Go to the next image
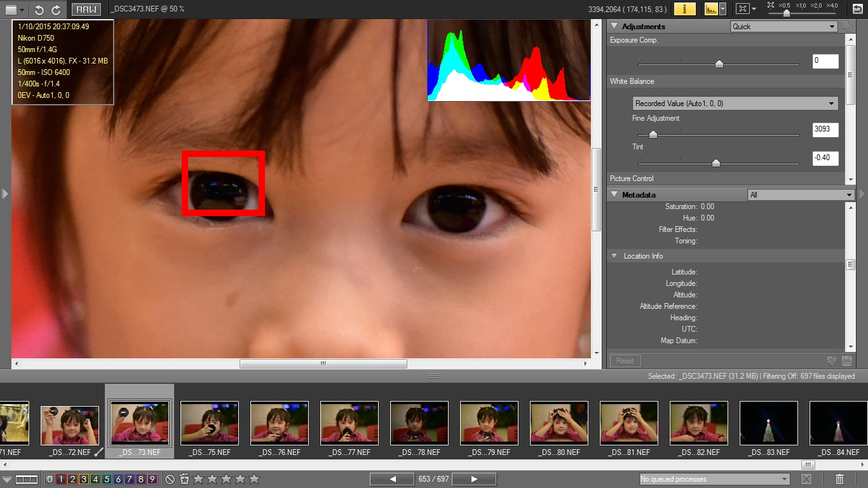868x488 pixels. (x=474, y=479)
